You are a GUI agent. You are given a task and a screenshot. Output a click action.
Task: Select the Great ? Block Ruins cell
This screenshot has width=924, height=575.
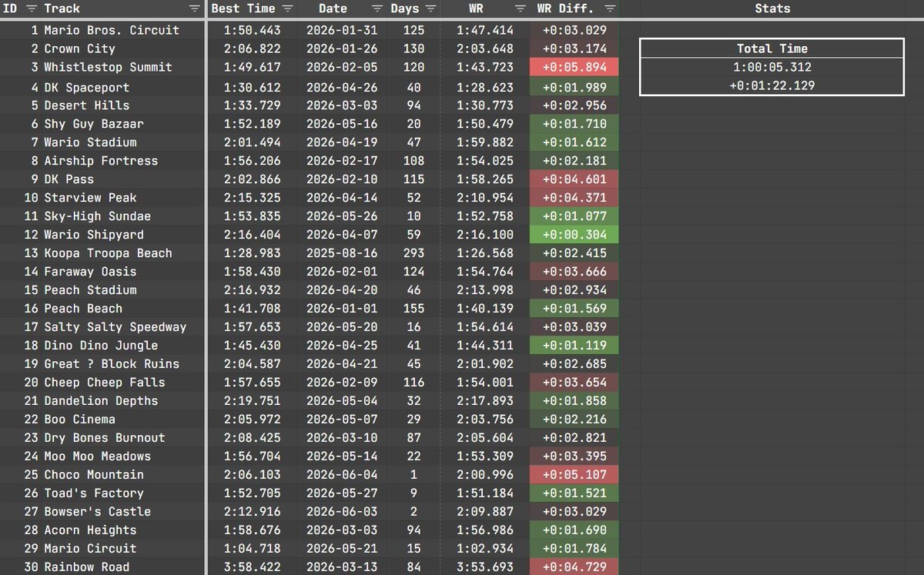coord(123,364)
